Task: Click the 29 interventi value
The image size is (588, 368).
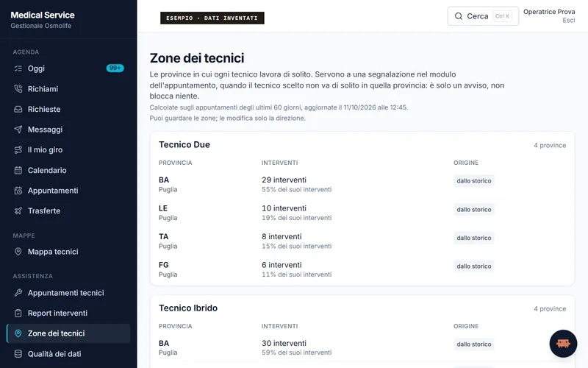Action: (284, 180)
